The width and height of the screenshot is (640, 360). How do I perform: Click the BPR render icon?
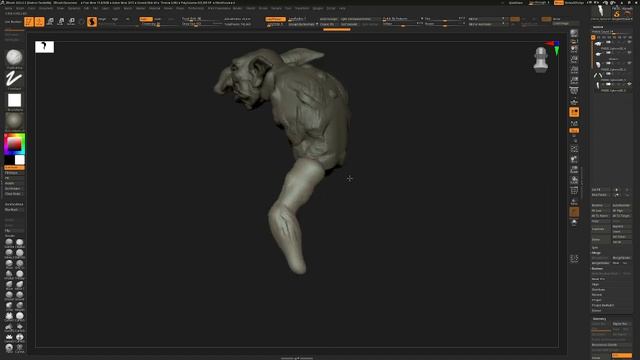tap(574, 34)
